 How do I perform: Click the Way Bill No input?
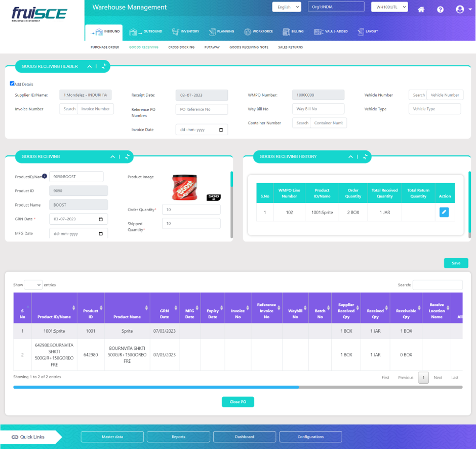click(318, 109)
